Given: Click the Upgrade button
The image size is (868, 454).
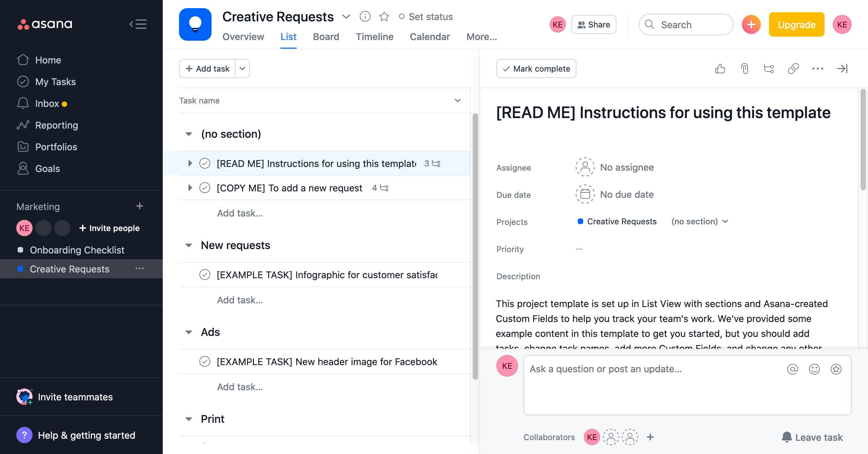Looking at the screenshot, I should [x=796, y=24].
